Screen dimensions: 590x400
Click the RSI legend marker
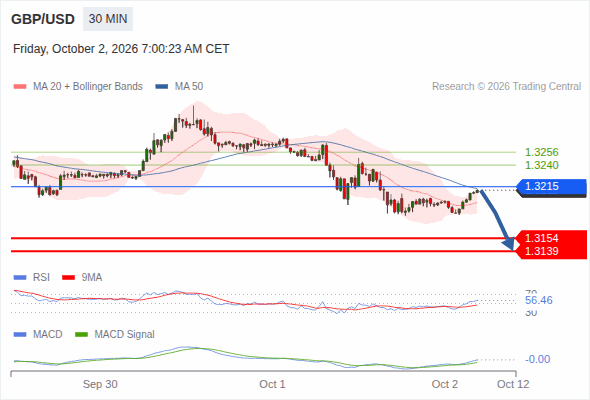tap(20, 278)
